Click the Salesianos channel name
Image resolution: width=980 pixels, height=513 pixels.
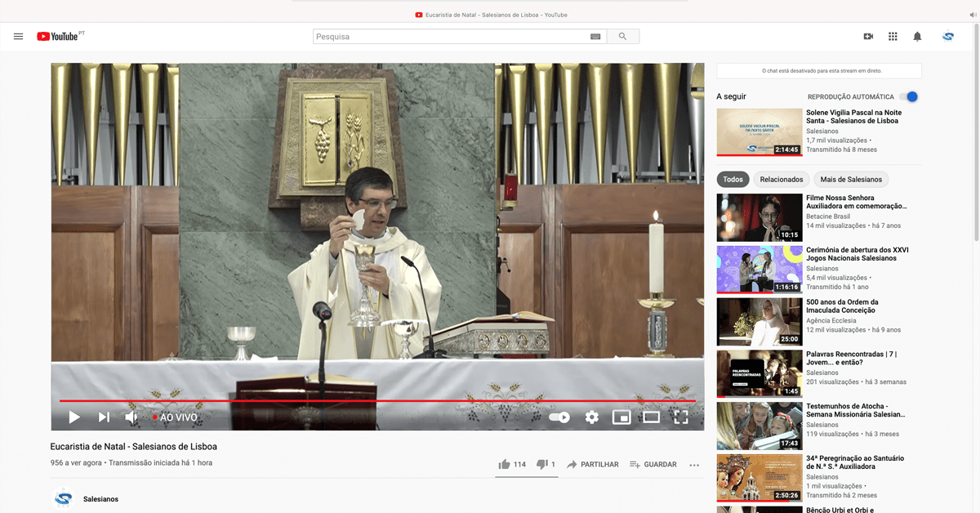(x=100, y=499)
